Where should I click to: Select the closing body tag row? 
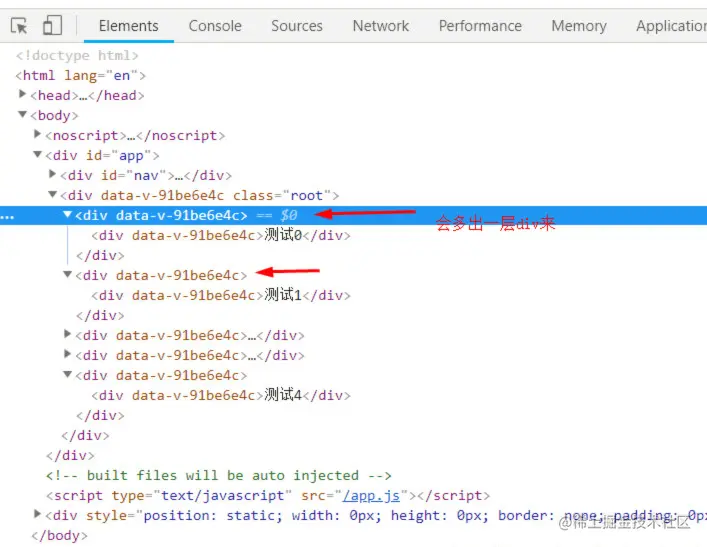coord(59,536)
